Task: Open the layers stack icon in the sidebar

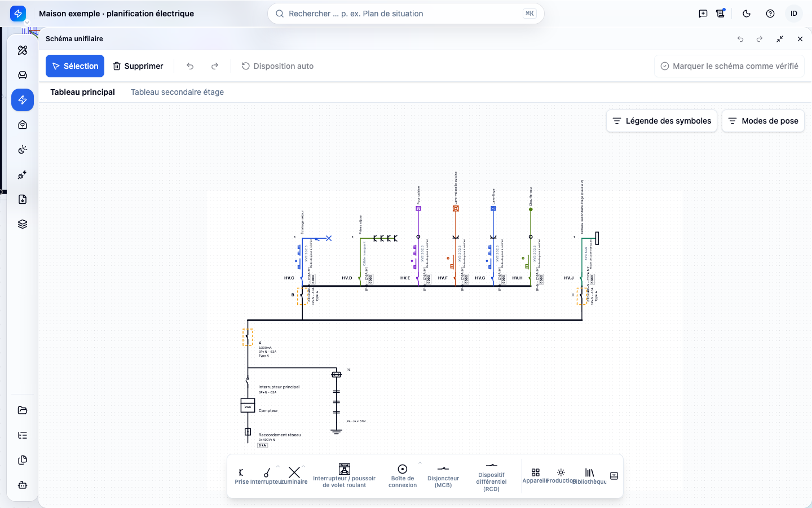Action: coord(23,224)
